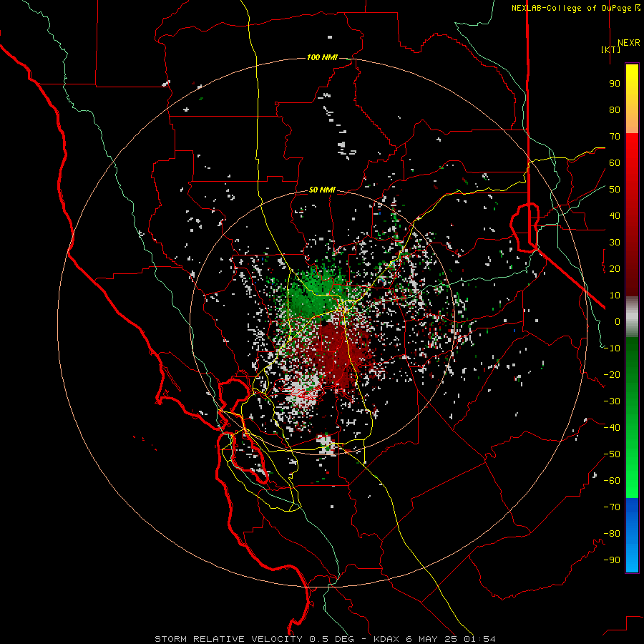The height and width of the screenshot is (644, 644).
Task: Pick the gray zero-velocity color bar segment
Action: [632, 317]
